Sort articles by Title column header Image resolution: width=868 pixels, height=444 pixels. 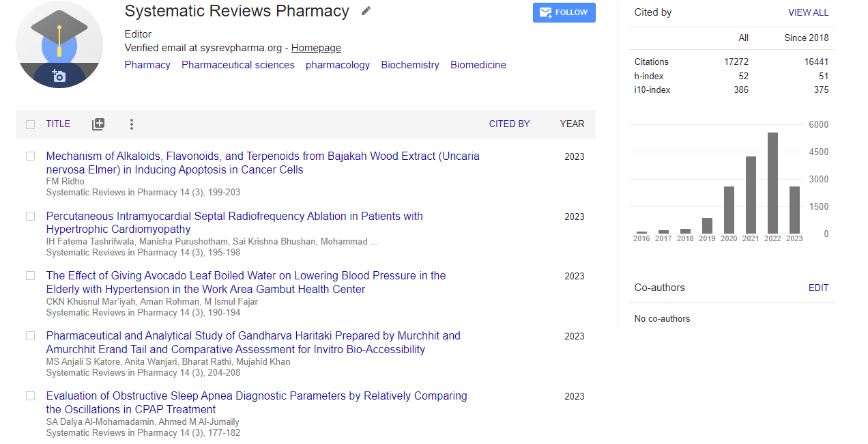point(58,124)
